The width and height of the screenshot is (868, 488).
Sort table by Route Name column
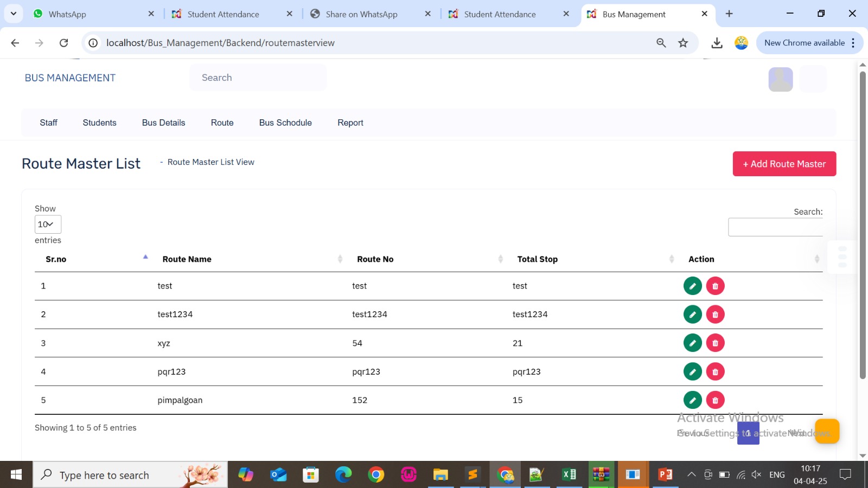pyautogui.click(x=187, y=259)
